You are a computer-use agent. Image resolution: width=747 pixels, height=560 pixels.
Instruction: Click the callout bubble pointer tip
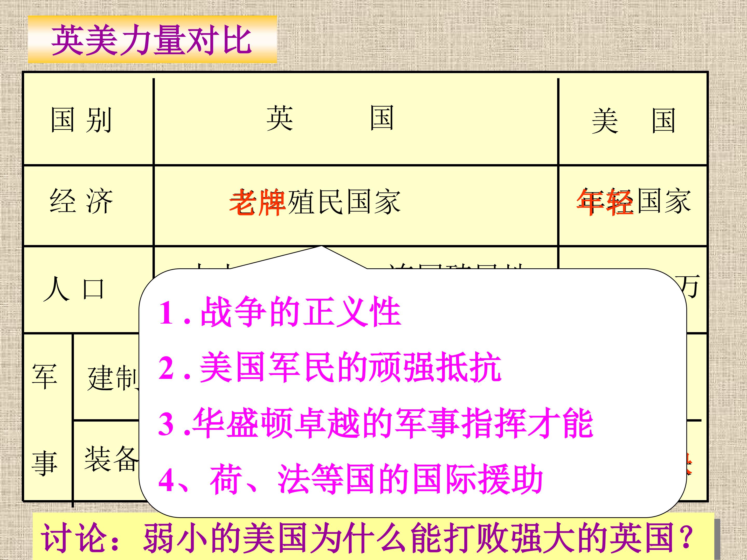tap(321, 247)
